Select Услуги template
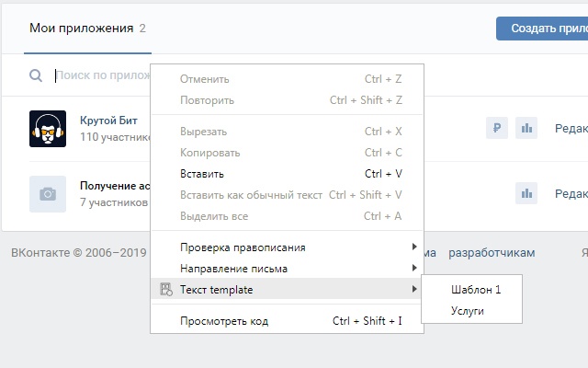This screenshot has width=588, height=368. coord(468,311)
